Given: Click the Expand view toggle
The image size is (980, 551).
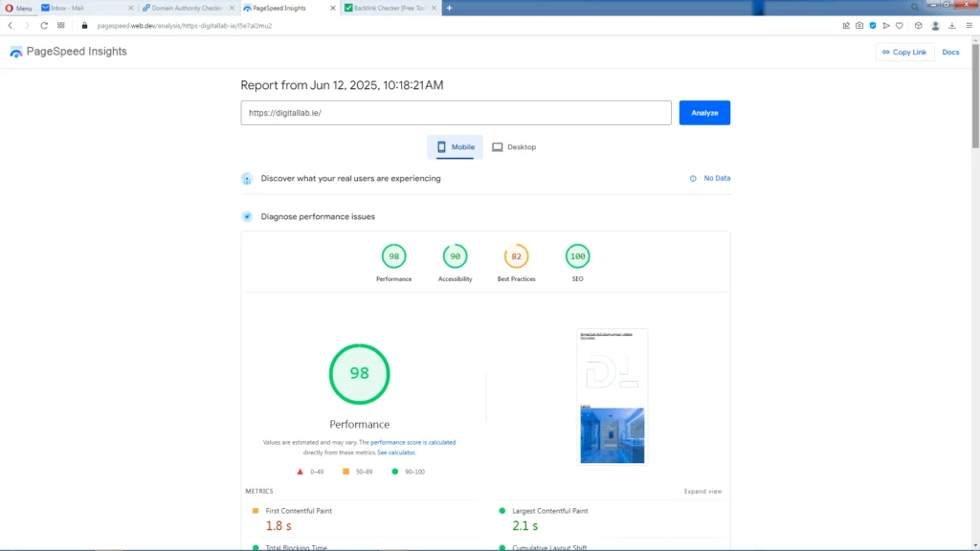Looking at the screenshot, I should click(702, 491).
